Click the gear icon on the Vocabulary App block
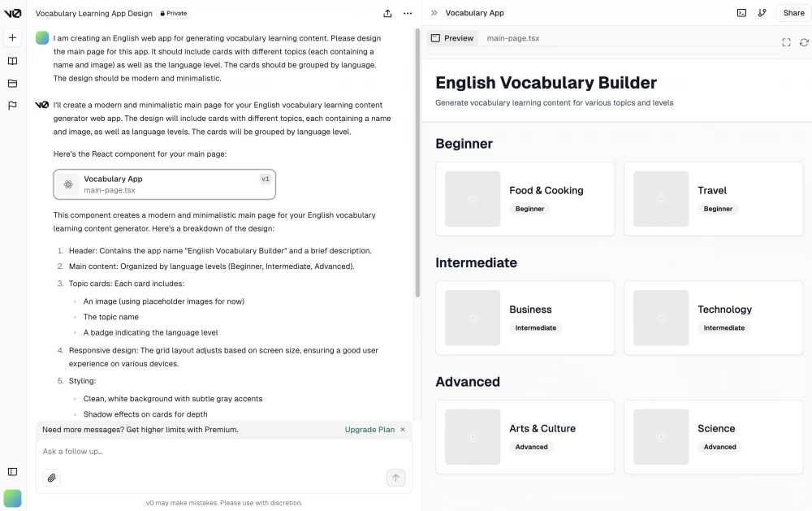The height and width of the screenshot is (511, 812). 69,184
